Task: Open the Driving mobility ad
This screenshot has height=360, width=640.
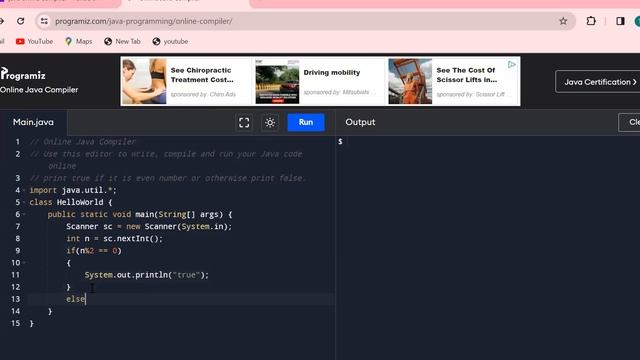Action: tap(319, 81)
